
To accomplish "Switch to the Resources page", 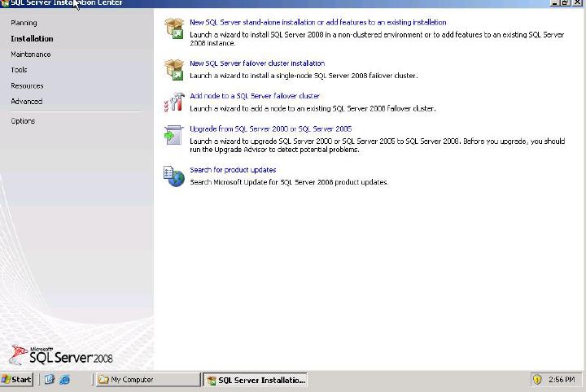I will pos(28,86).
